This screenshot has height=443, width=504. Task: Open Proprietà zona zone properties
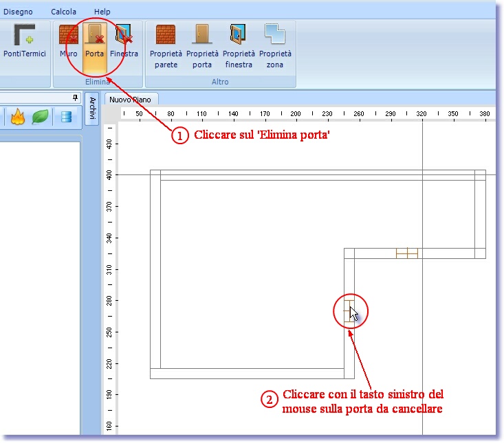275,47
